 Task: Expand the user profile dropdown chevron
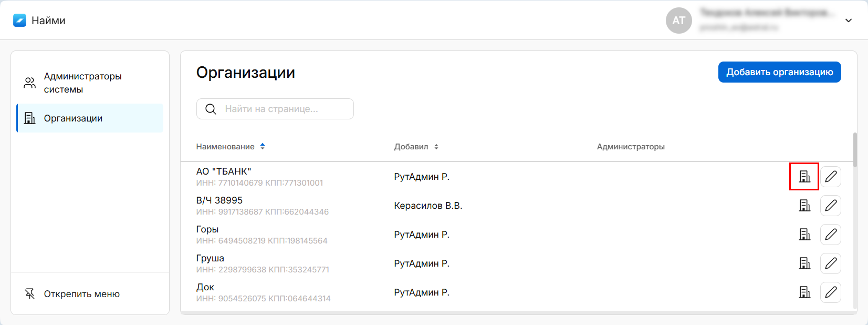(x=848, y=21)
